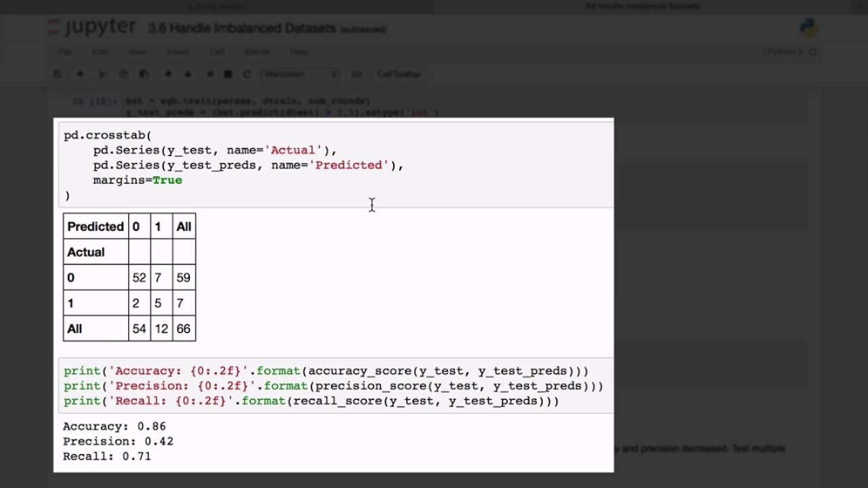
Task: Click the recall_score print statement
Action: (311, 401)
